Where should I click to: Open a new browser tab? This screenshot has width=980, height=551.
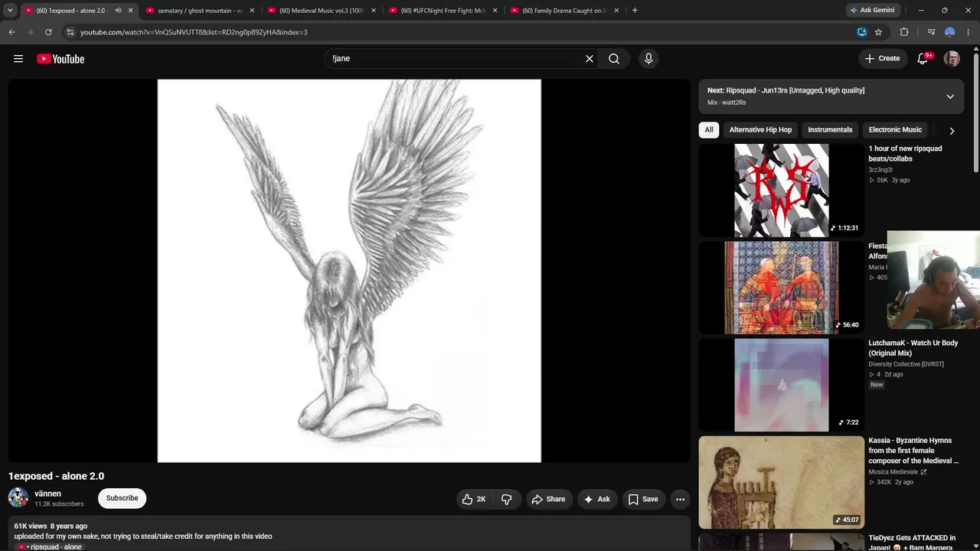pyautogui.click(x=635, y=11)
